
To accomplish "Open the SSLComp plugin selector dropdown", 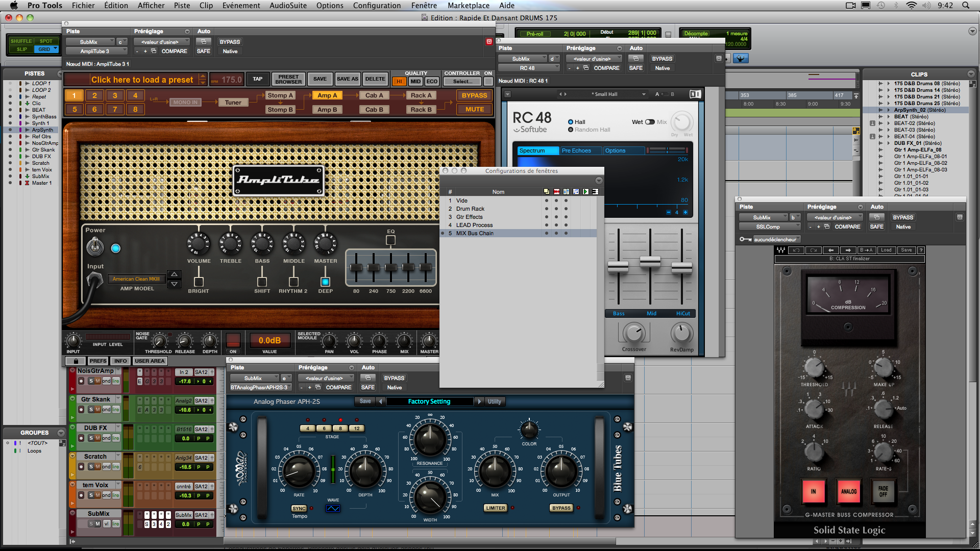I will pyautogui.click(x=770, y=227).
